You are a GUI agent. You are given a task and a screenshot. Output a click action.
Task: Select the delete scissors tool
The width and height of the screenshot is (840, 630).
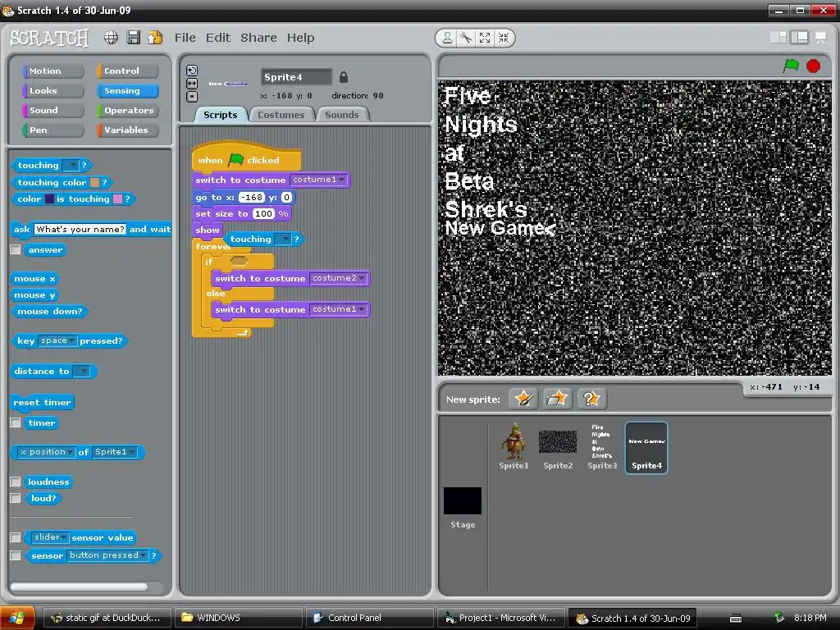click(466, 38)
